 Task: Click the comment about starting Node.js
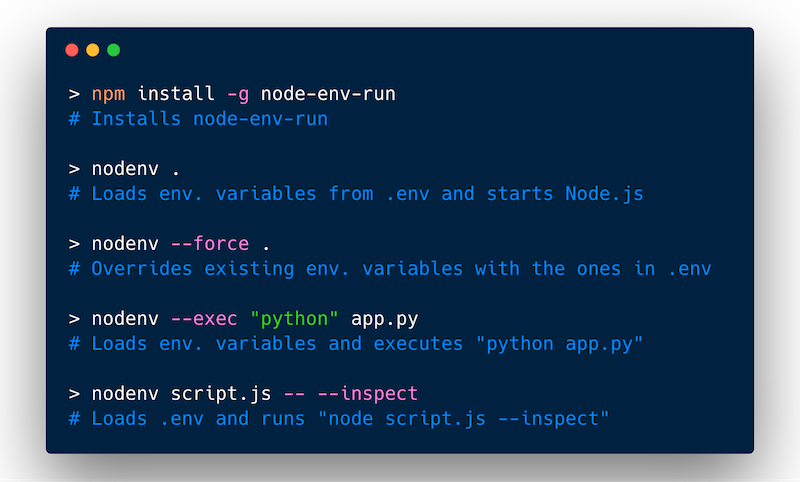pyautogui.click(x=356, y=194)
